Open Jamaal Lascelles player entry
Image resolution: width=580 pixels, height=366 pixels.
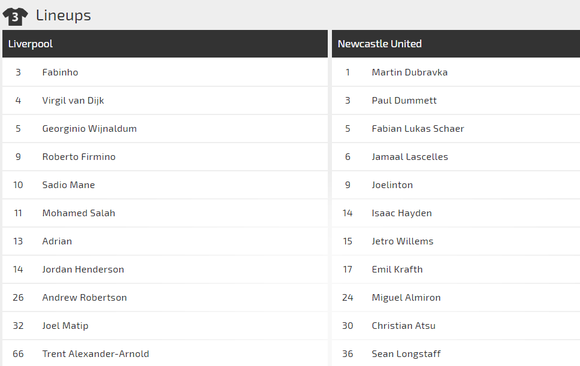[x=410, y=157]
